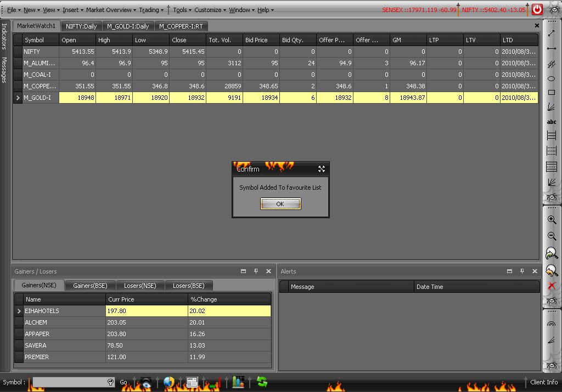Click the Client Info button
This screenshot has height=392, width=562.
[544, 382]
